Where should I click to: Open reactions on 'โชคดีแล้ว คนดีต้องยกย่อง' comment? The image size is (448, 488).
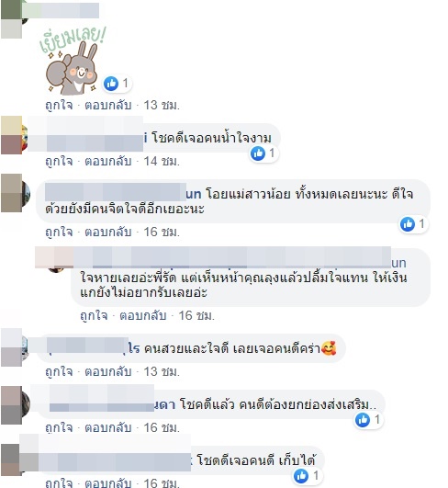[x=369, y=419]
